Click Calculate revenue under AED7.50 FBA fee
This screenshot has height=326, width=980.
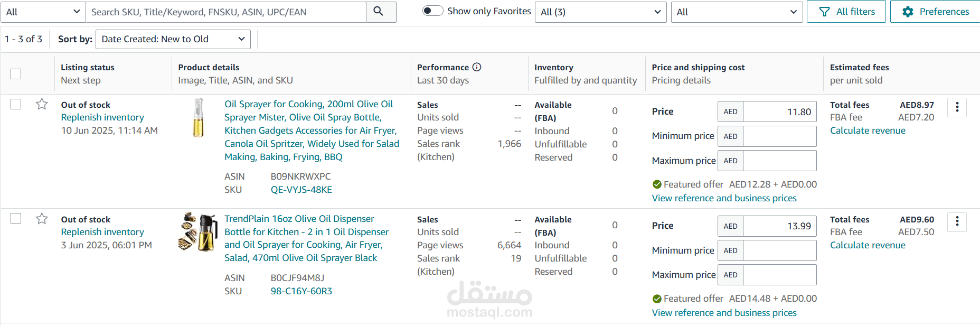(x=868, y=245)
